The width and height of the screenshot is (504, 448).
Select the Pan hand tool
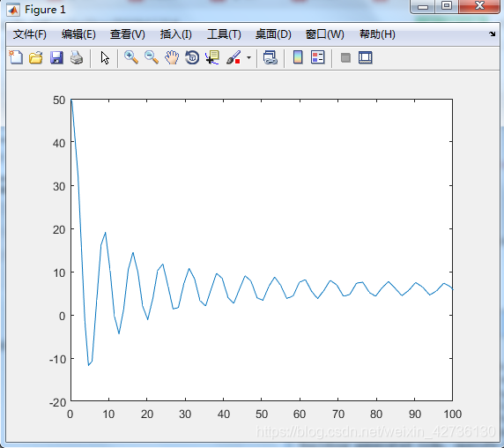(x=172, y=58)
